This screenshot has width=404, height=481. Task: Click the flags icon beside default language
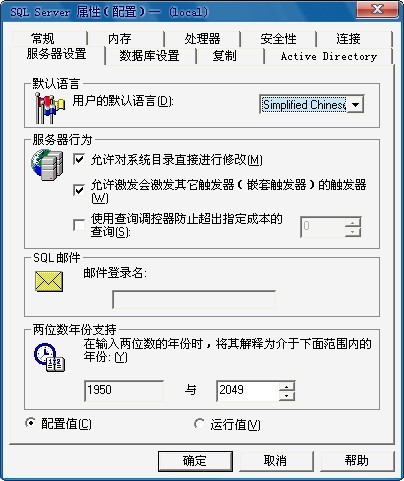coord(49,108)
